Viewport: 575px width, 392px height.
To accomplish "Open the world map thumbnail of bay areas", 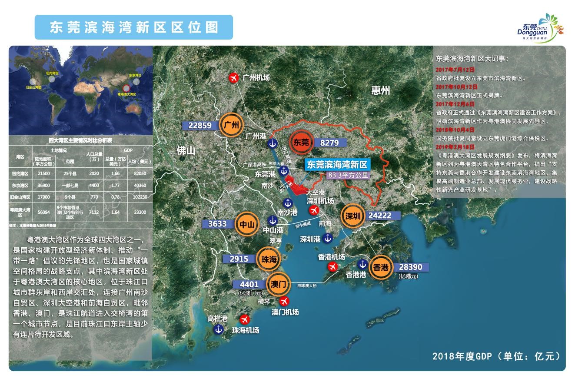I will (80, 90).
